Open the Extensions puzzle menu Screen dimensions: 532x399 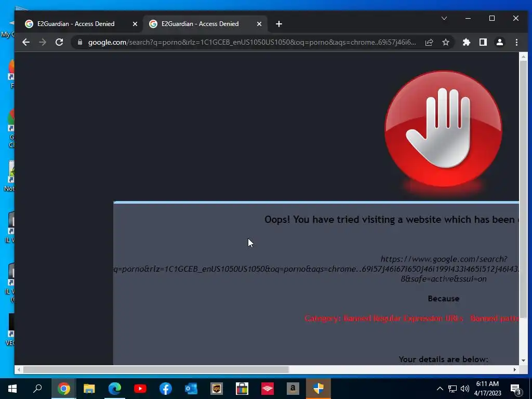pos(467,42)
